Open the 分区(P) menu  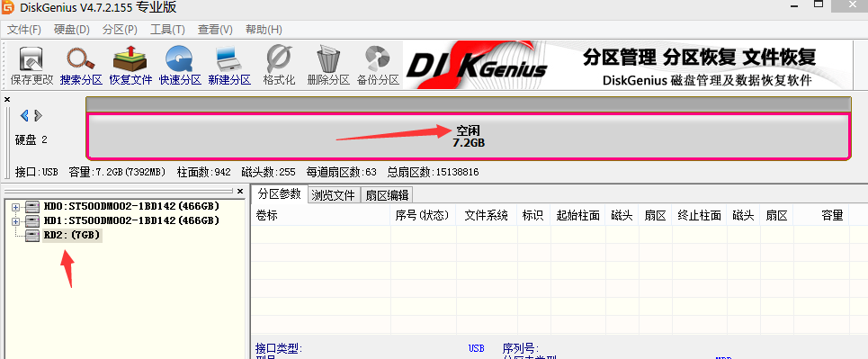(121, 30)
